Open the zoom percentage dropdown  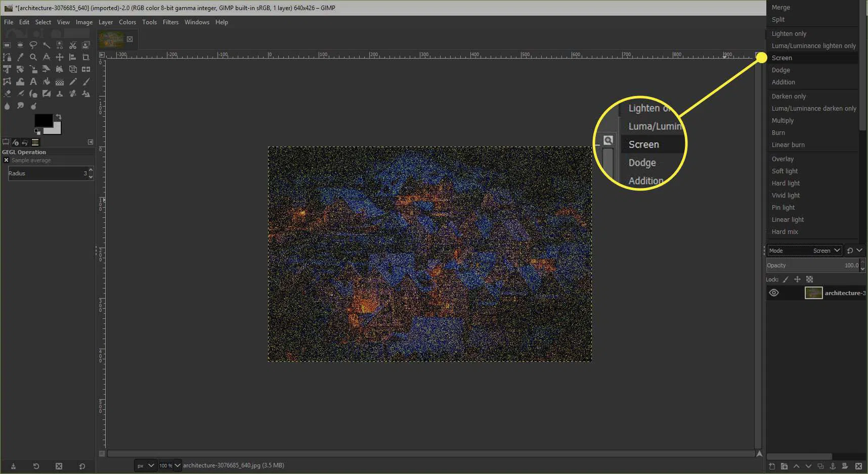click(177, 465)
